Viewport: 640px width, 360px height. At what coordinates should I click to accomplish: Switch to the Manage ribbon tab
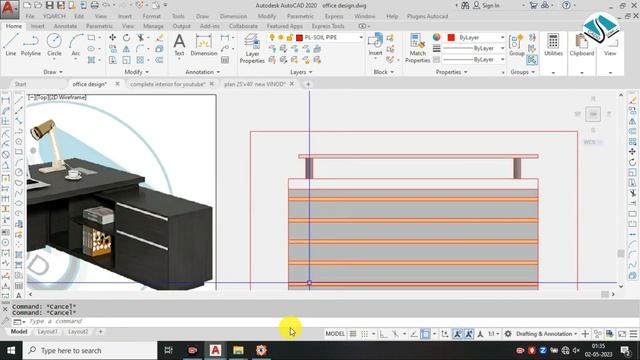pyautogui.click(x=153, y=26)
